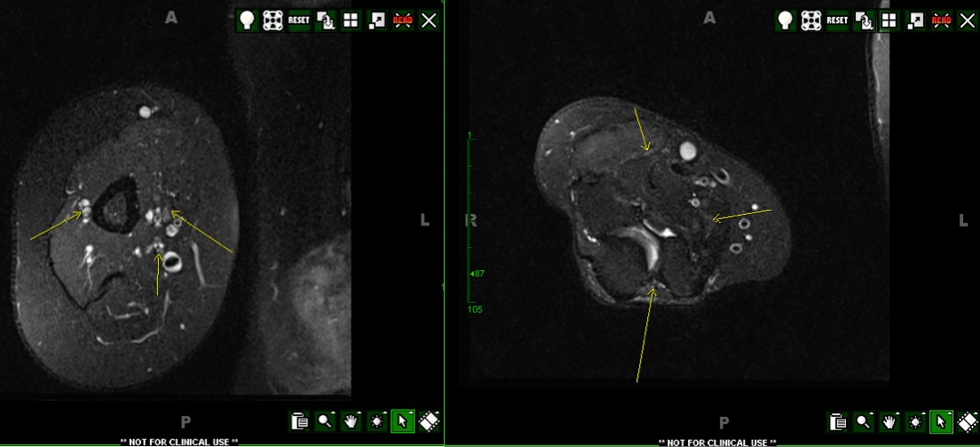980x447 pixels.
Task: Open the series list icon in left viewport
Action: [300, 421]
